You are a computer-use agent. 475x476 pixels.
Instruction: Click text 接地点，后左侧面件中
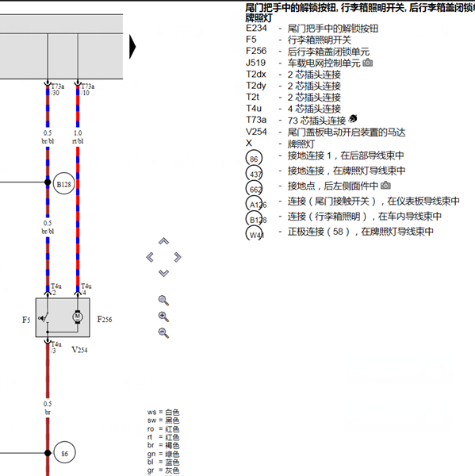[333, 186]
